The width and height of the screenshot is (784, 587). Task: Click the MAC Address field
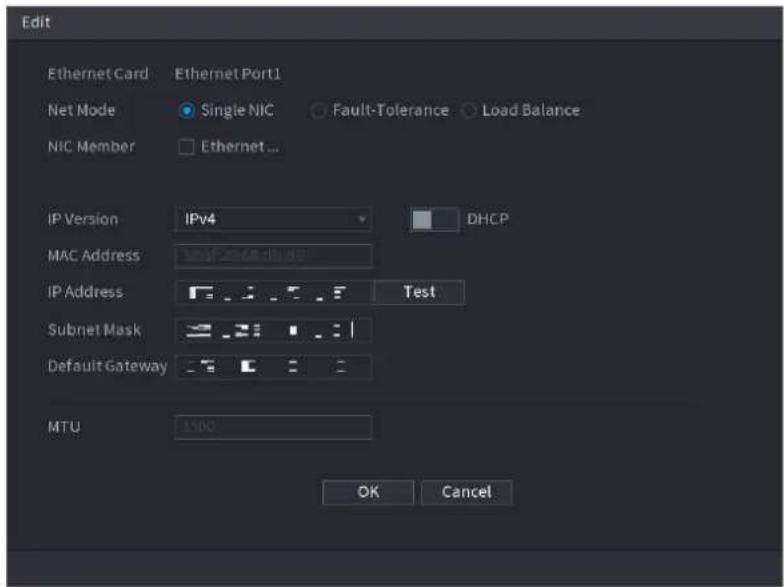[x=273, y=256]
